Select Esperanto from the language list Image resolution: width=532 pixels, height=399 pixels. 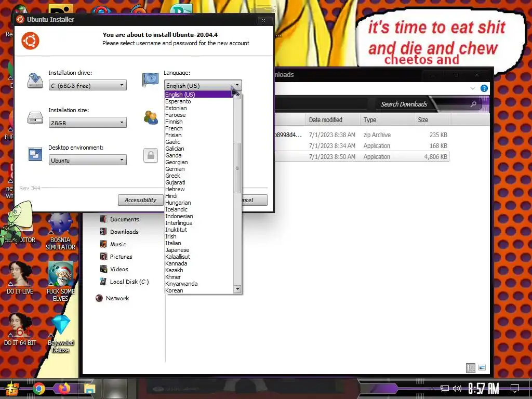[178, 101]
